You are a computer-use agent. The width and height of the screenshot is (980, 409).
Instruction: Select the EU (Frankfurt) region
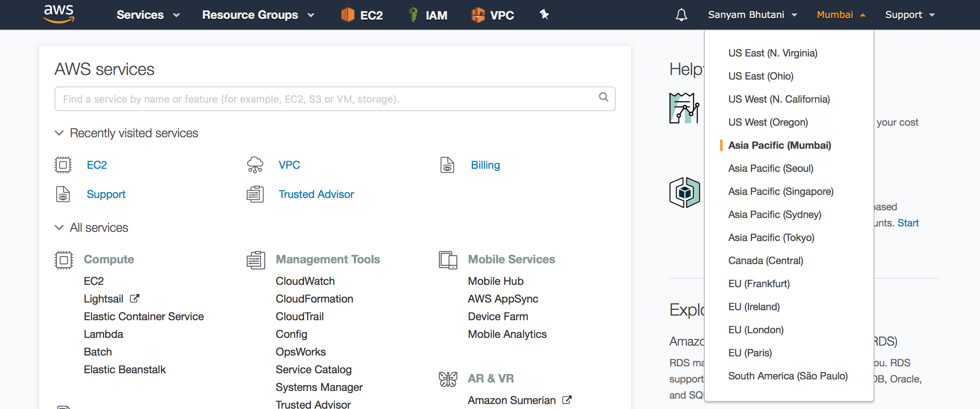pyautogui.click(x=759, y=284)
